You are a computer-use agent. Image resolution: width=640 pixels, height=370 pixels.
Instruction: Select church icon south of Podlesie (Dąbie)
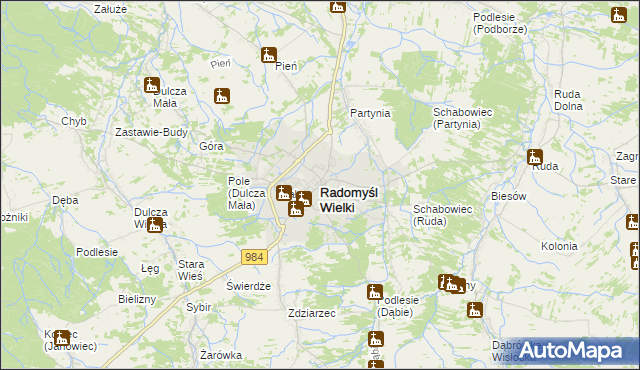click(376, 339)
